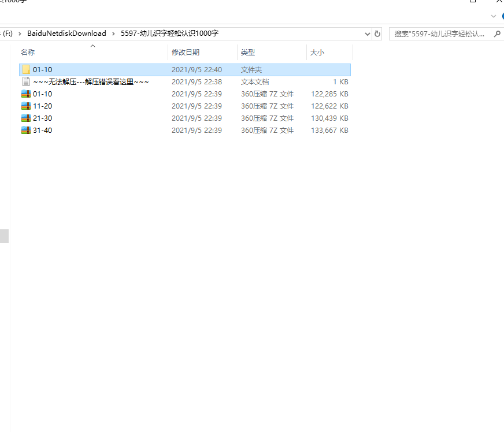This screenshot has width=504, height=432.
Task: Click the search magnifier icon
Action: pos(496,33)
